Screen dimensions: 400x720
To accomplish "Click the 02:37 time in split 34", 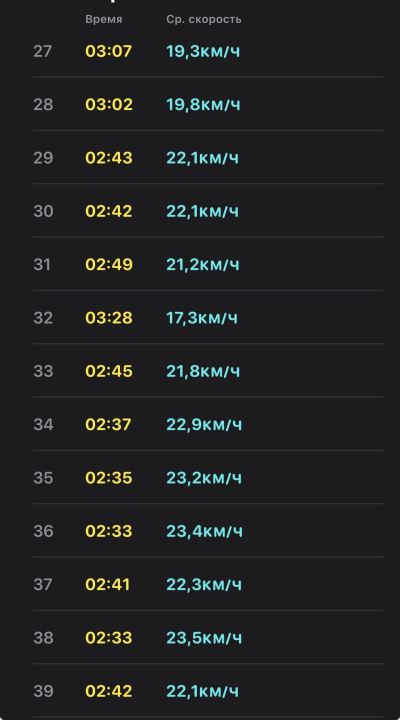I will tap(108, 424).
